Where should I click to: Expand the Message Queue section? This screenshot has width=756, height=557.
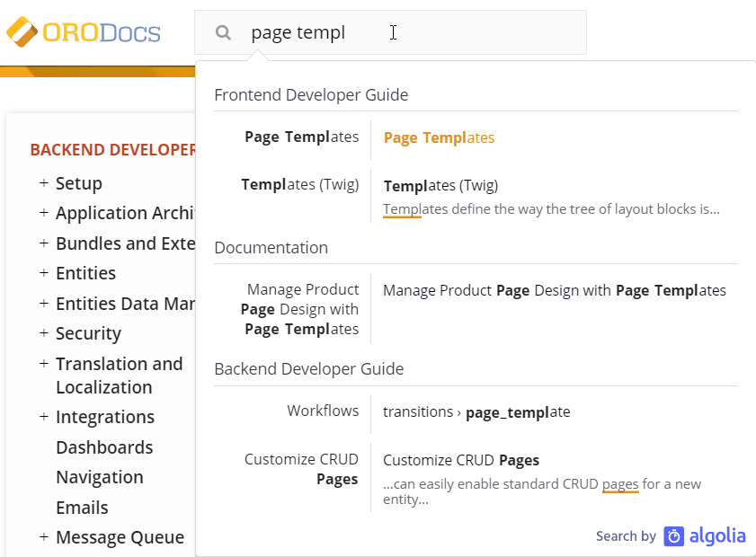(x=44, y=537)
